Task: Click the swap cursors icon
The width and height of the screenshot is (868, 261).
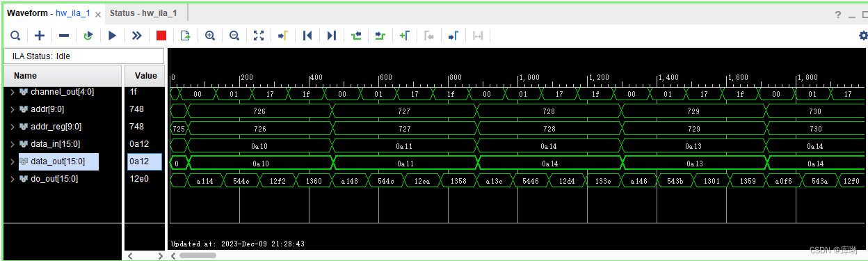Action: click(478, 35)
